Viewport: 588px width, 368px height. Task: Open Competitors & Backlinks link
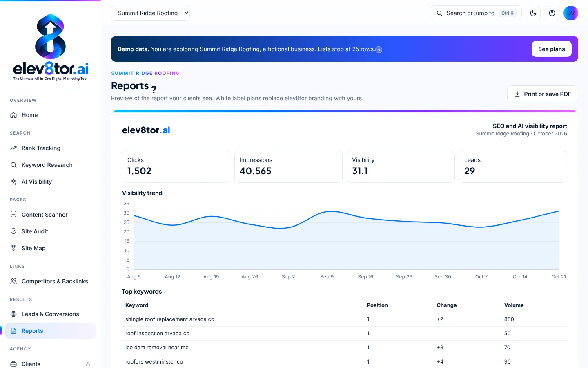pos(51,281)
